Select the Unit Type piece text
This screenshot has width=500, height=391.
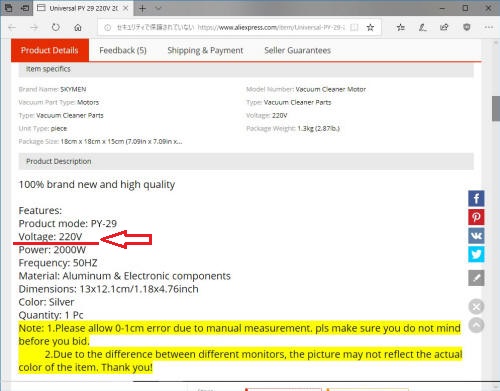pyautogui.click(x=43, y=128)
